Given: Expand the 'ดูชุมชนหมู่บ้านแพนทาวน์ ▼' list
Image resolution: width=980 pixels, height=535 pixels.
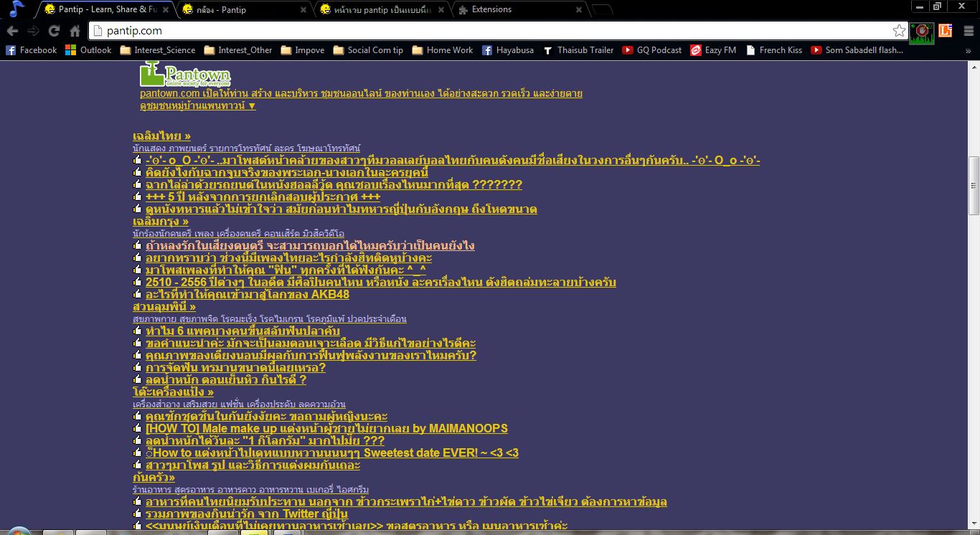Looking at the screenshot, I should [x=198, y=105].
